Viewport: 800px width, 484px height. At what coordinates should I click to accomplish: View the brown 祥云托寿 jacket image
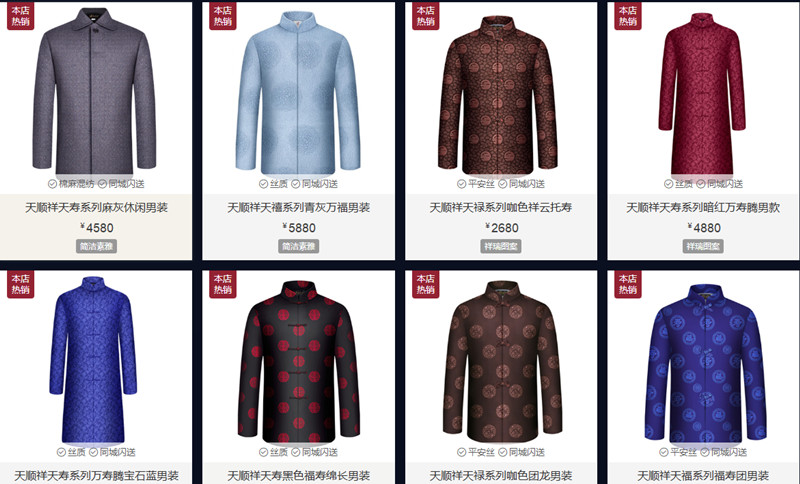498,95
